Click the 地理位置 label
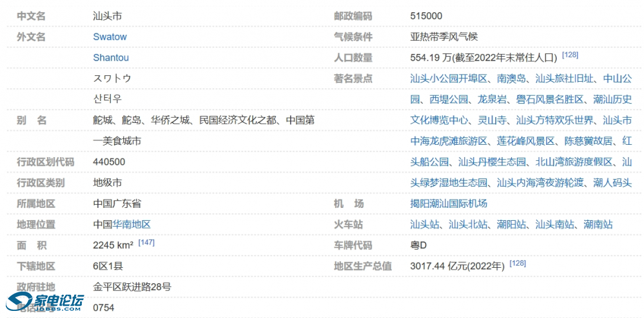Screen dimensions: 644x318 click(35, 225)
